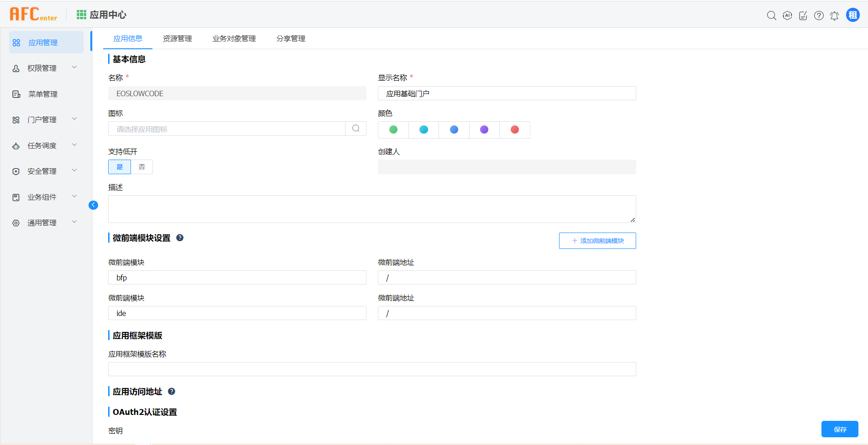Switch to the 业务对象管理 tab
The image size is (868, 445).
coord(234,39)
